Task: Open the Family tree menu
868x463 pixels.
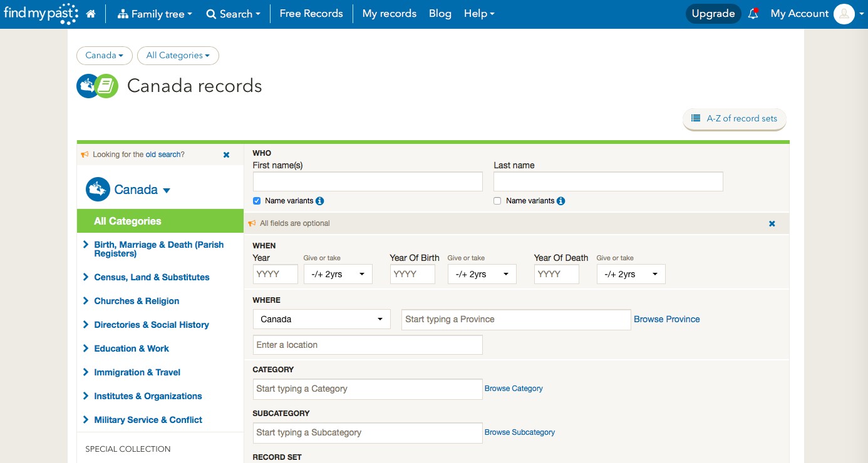Action: pyautogui.click(x=155, y=14)
